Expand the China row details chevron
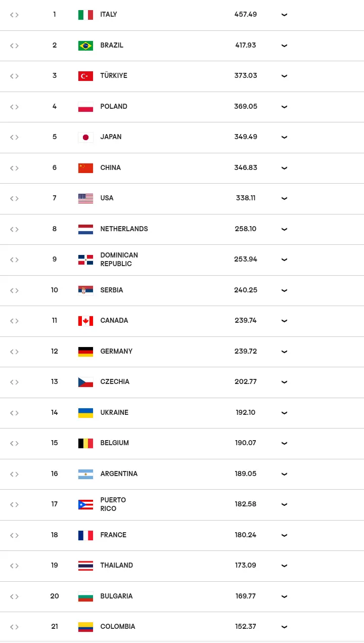This screenshot has width=364, height=643. point(284,168)
